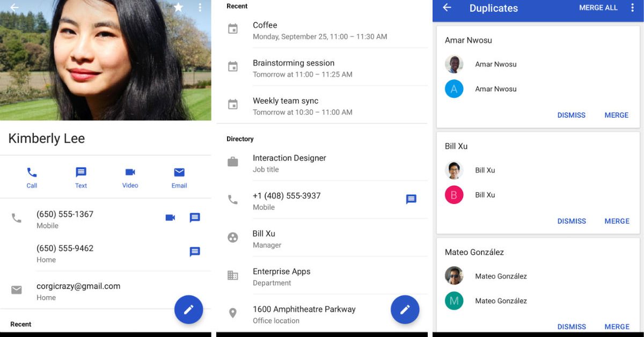The height and width of the screenshot is (337, 644).
Task: Merge the Mateo González duplicates
Action: tap(616, 326)
